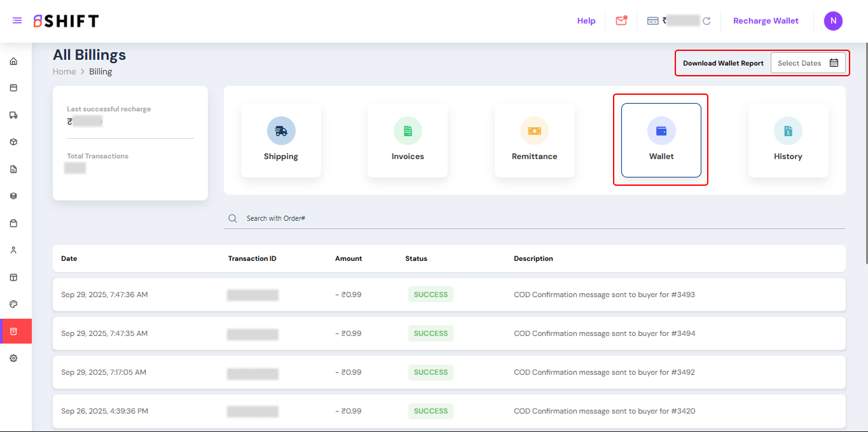
Task: Click the palette icon in sidebar
Action: pos(13,304)
